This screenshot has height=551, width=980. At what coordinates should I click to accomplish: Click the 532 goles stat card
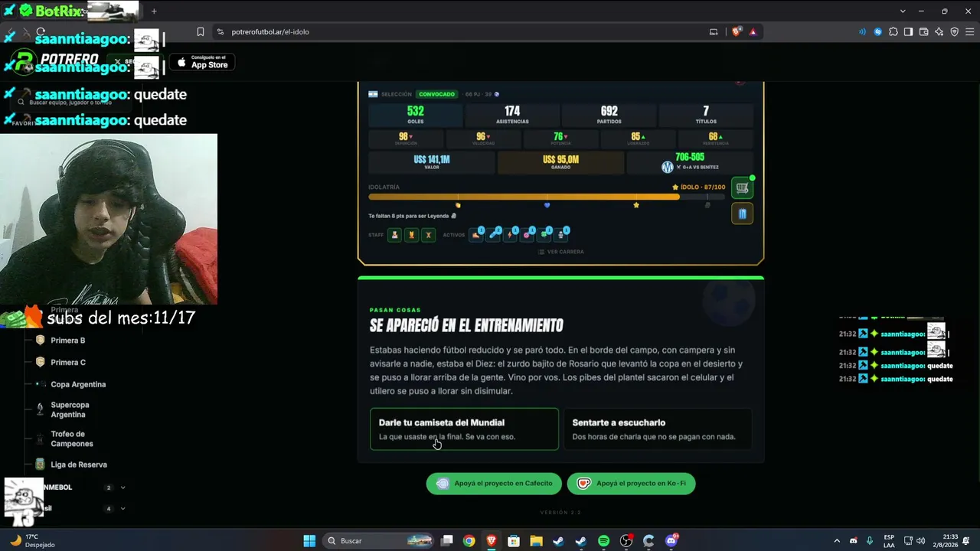[416, 115]
